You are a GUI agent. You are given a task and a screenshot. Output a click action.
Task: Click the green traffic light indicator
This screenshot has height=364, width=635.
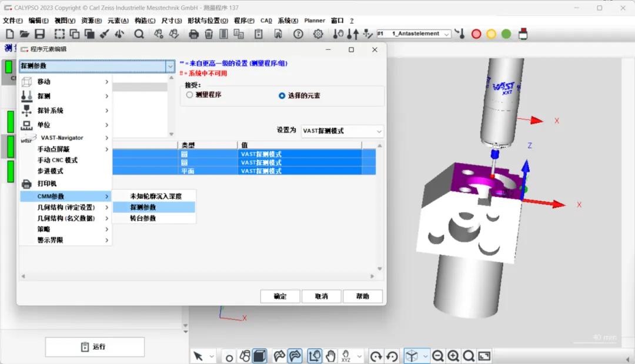pos(506,34)
